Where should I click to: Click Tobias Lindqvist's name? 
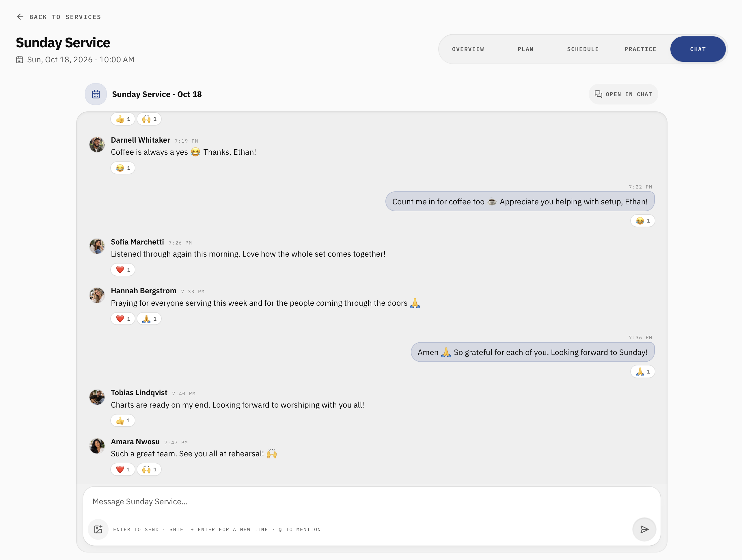(x=139, y=393)
